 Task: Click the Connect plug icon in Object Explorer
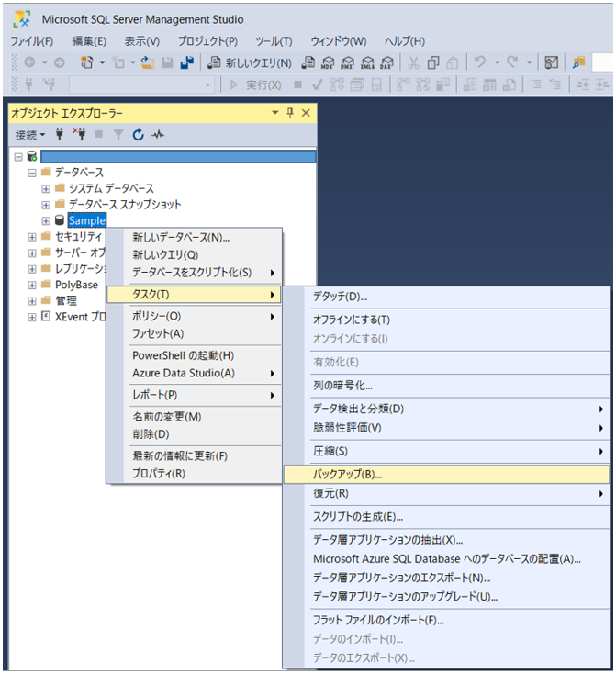click(60, 135)
